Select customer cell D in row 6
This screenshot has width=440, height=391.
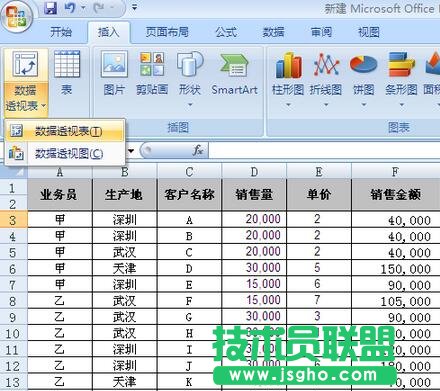tap(189, 269)
